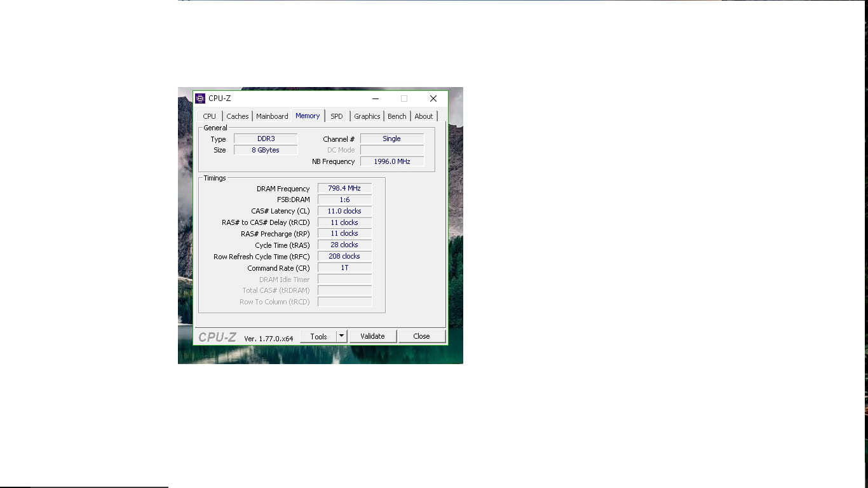Screen dimensions: 868x488
Task: Click the CPU-Z app icon in title bar
Action: 200,98
